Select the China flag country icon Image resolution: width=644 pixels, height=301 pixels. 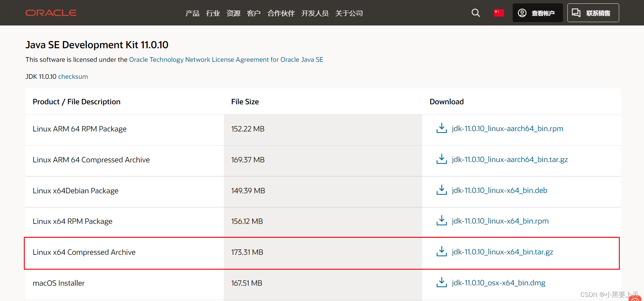[x=499, y=13]
